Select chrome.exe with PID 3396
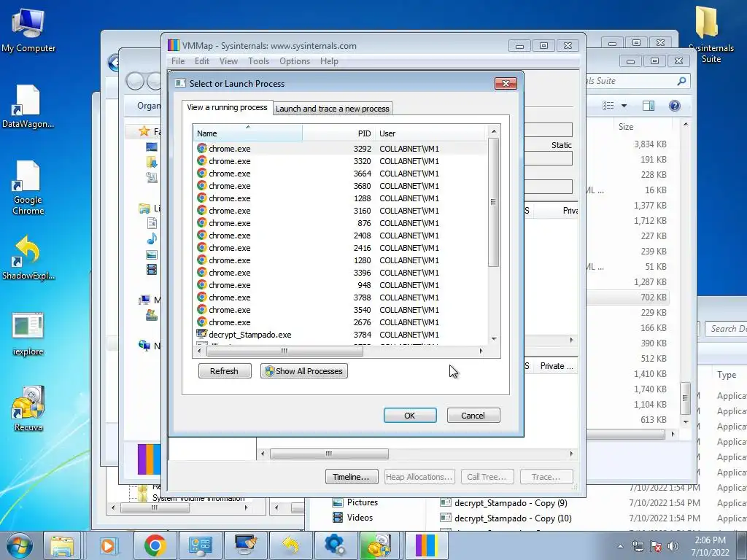The image size is (747, 560). coord(341,273)
